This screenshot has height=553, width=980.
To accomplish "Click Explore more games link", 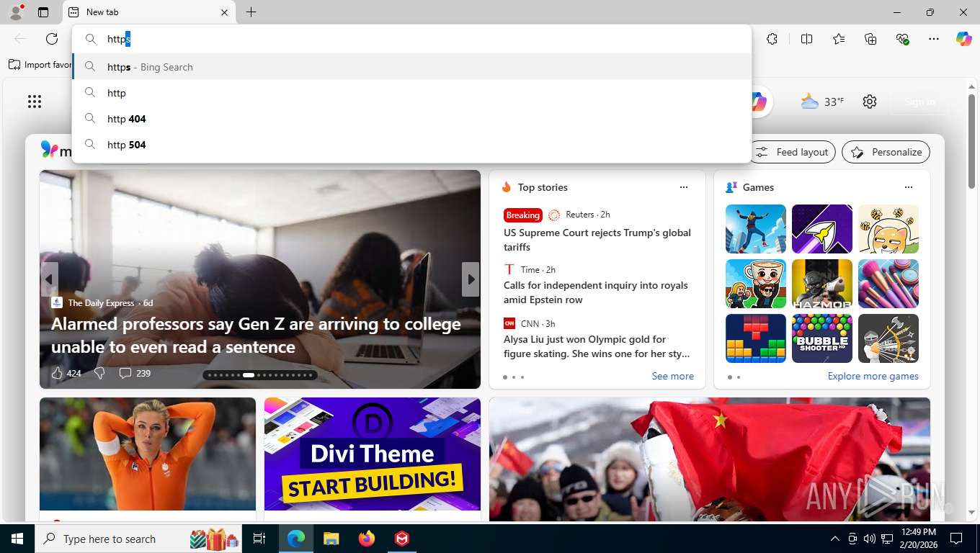I will click(x=873, y=376).
